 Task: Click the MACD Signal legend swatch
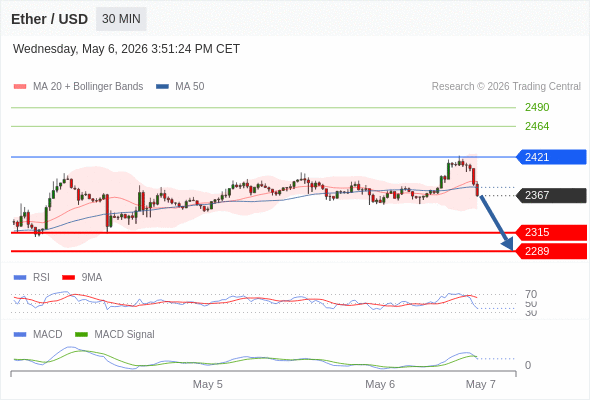[x=81, y=335]
